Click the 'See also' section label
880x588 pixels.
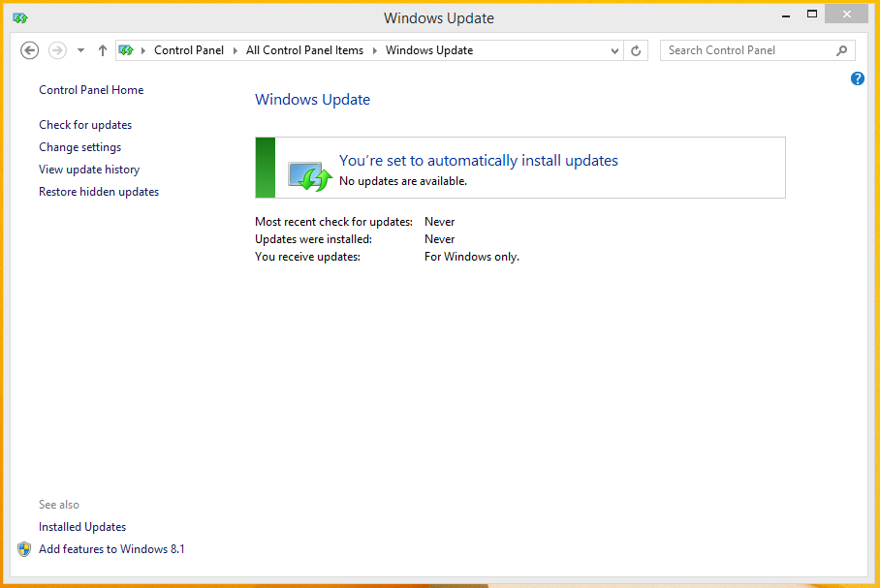click(59, 505)
